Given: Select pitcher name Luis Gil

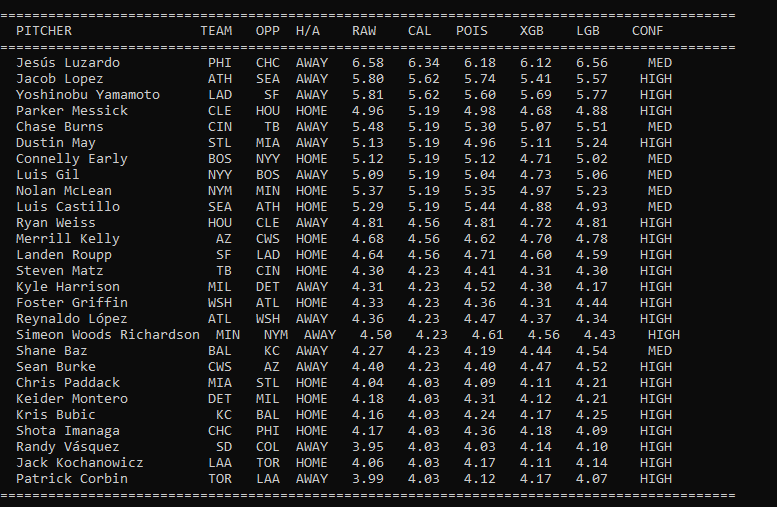Looking at the screenshot, I should (48, 174).
